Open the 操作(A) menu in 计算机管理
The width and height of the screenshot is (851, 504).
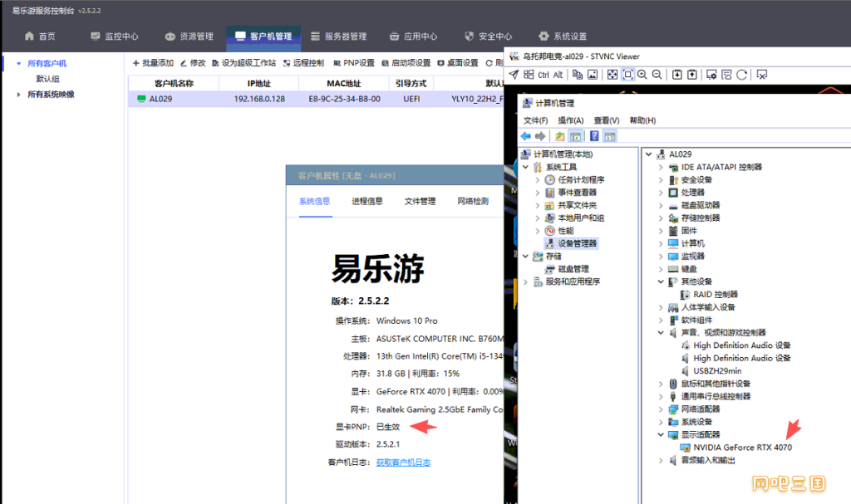[x=571, y=120]
